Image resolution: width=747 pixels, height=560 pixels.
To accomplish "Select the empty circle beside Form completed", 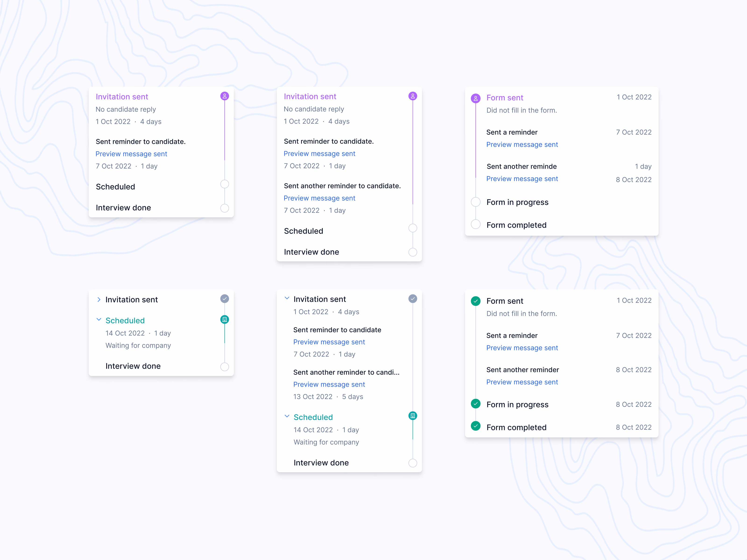I will coord(476,224).
